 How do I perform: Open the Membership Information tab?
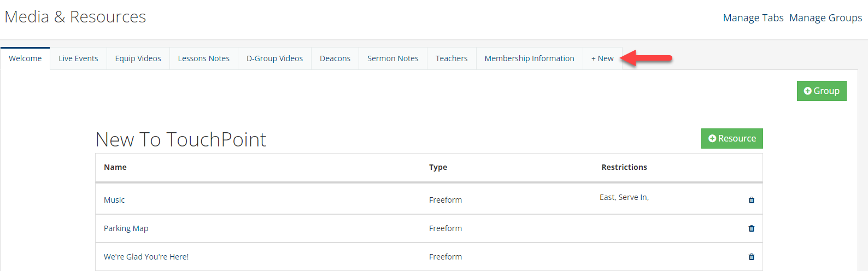529,58
